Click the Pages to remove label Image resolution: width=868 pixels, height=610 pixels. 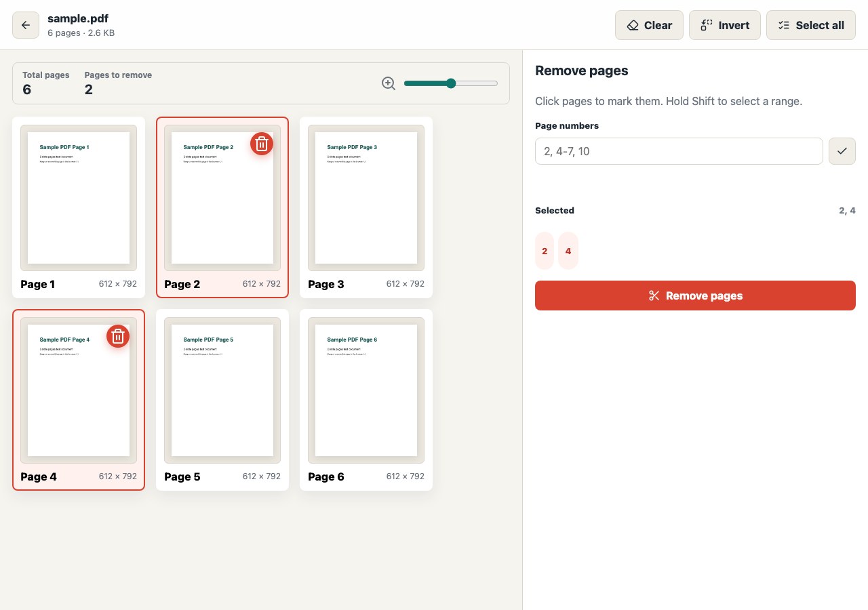point(118,75)
